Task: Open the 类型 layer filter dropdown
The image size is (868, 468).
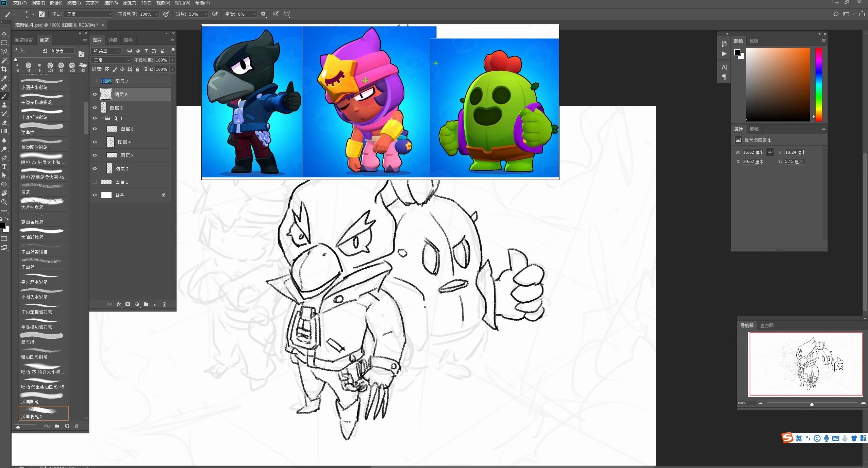Action: tap(106, 51)
